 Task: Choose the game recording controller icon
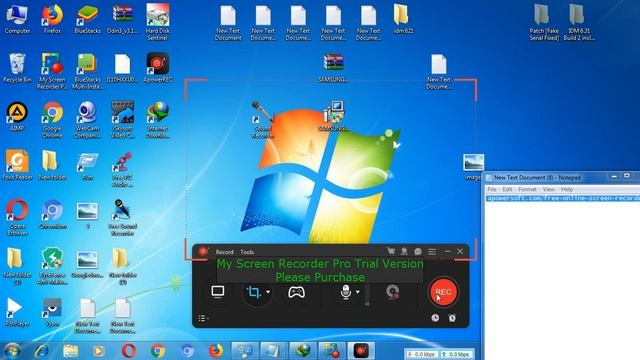296,292
